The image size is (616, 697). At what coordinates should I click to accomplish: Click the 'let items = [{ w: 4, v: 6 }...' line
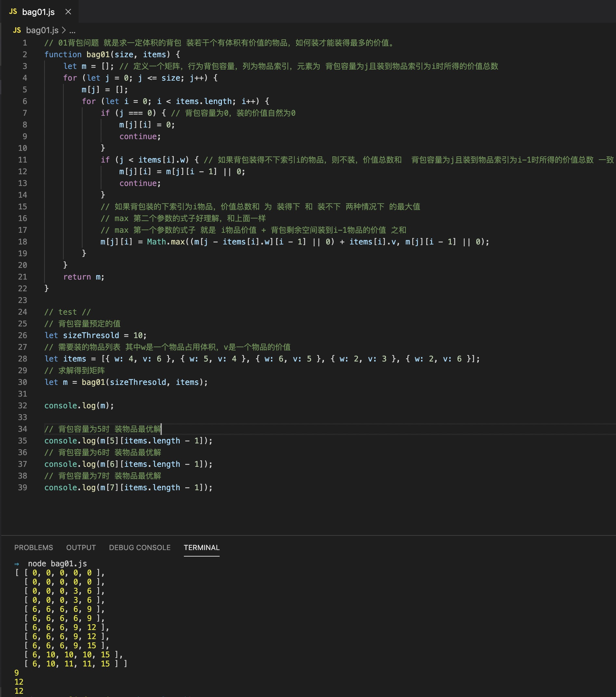pos(262,359)
